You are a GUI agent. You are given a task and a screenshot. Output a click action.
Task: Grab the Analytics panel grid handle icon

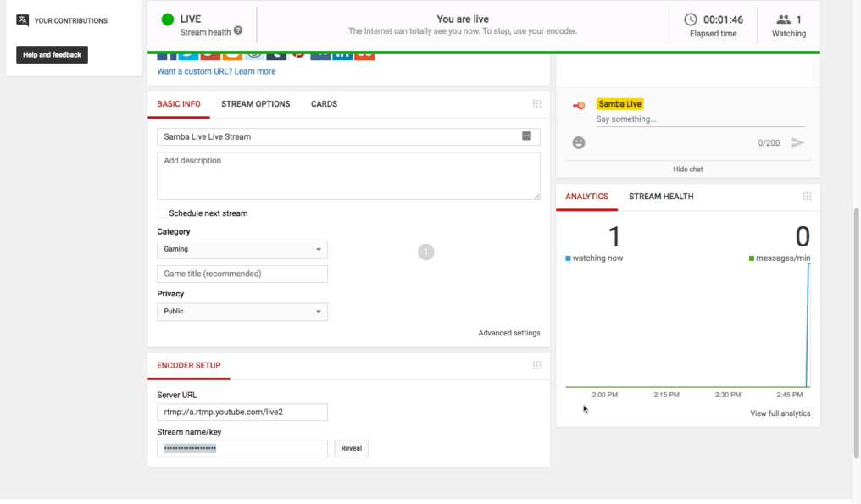point(807,197)
